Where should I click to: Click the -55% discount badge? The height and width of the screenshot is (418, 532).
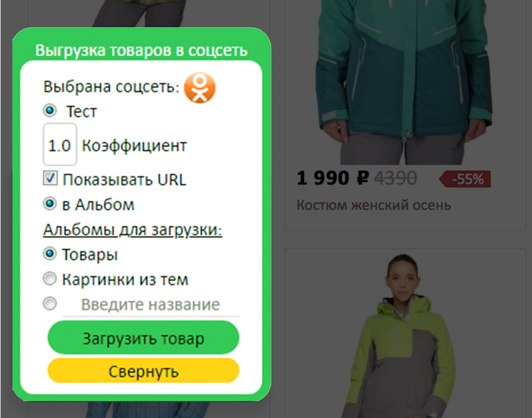[465, 179]
